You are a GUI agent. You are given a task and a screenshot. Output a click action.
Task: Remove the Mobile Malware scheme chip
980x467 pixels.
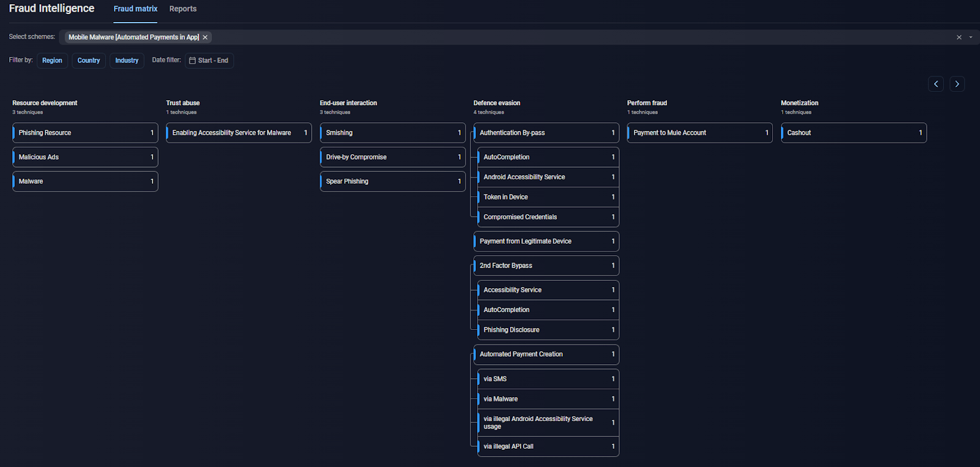coord(205,37)
